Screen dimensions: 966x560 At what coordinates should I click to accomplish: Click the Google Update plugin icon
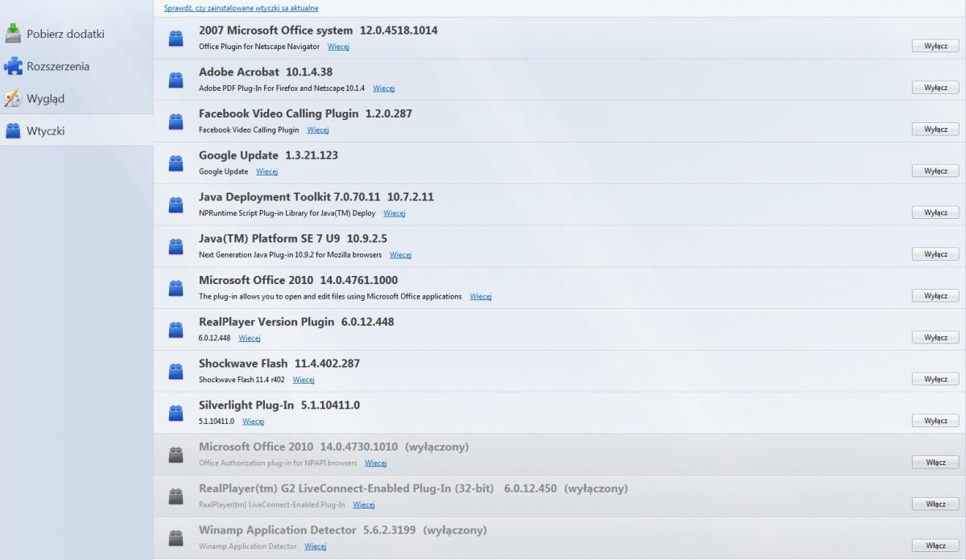coord(175,163)
